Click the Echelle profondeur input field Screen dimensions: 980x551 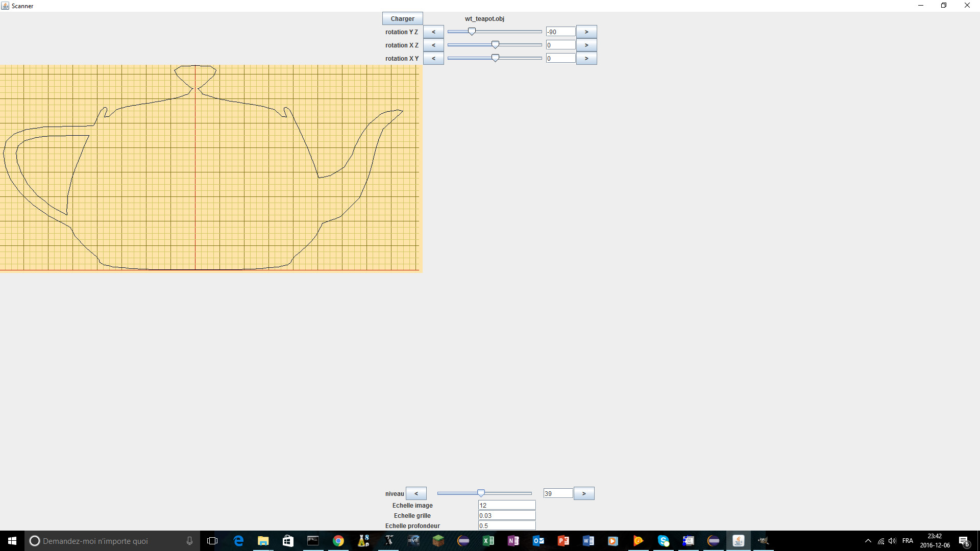[507, 525]
